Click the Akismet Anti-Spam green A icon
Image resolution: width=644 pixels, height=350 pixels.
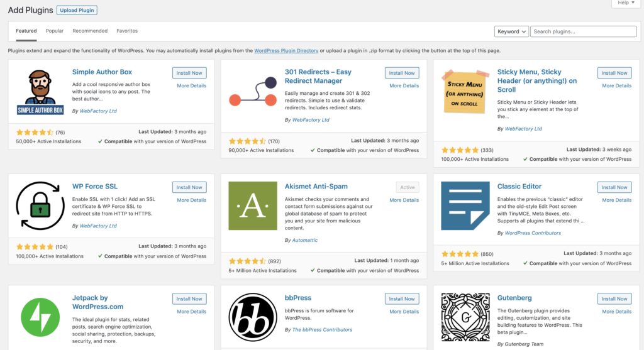pyautogui.click(x=253, y=206)
